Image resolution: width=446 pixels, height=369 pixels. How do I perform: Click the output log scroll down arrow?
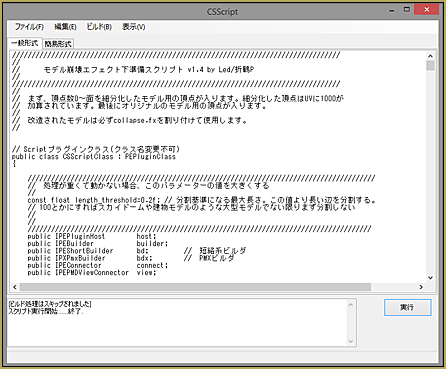(351, 341)
